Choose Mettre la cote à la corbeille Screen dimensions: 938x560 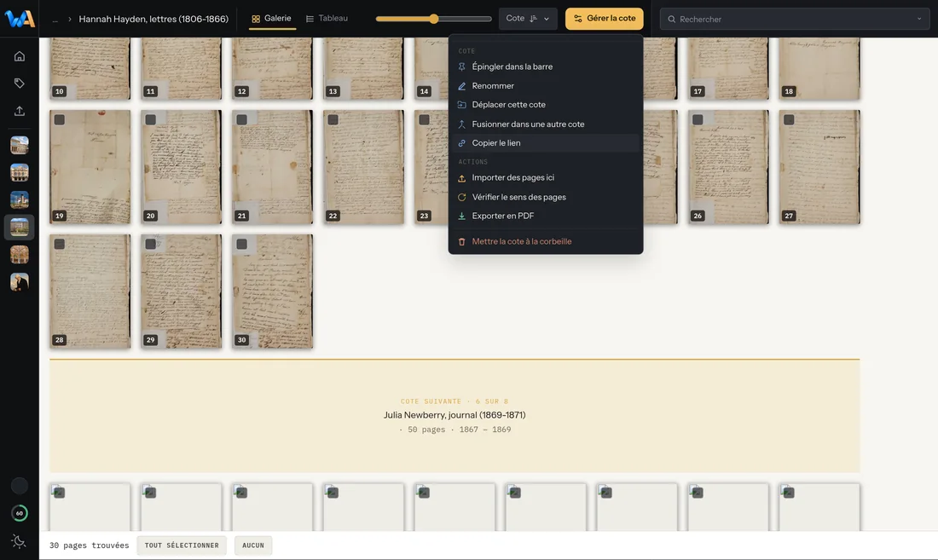[x=545, y=241]
